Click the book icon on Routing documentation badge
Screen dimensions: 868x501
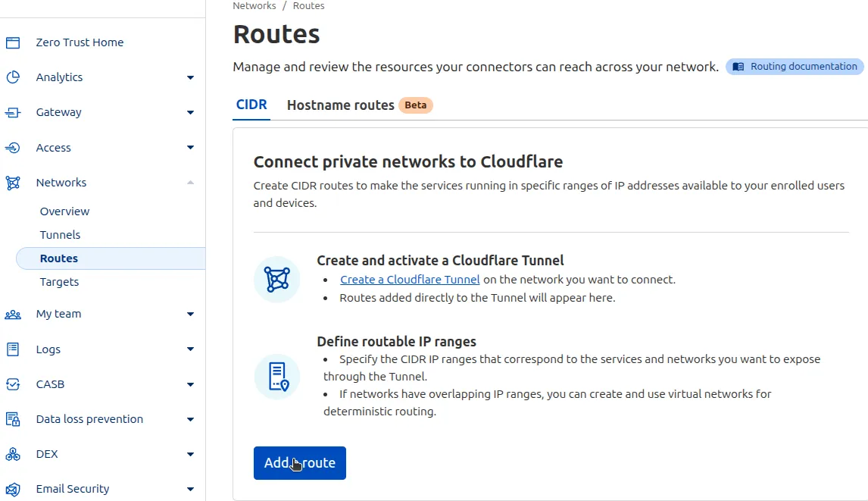click(x=738, y=66)
